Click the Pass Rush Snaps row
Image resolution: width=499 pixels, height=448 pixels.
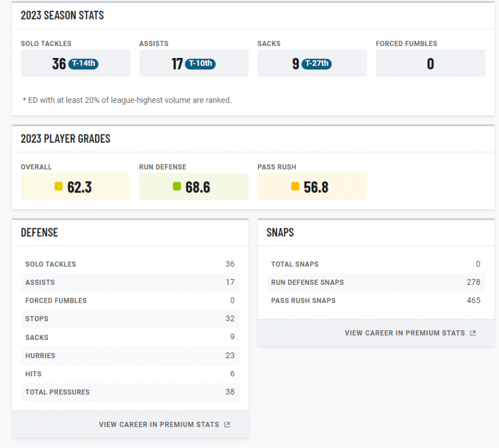(x=375, y=300)
